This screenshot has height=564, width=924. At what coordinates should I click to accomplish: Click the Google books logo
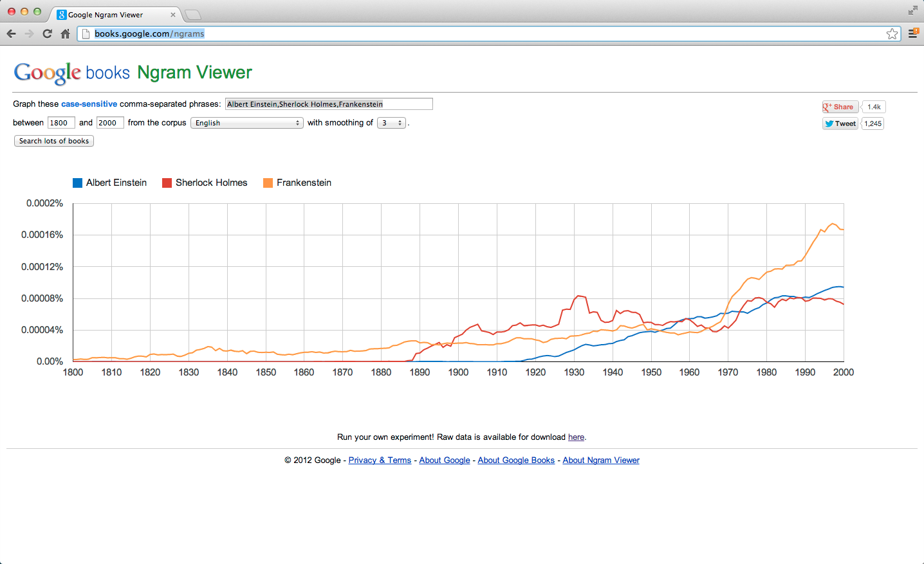click(72, 73)
